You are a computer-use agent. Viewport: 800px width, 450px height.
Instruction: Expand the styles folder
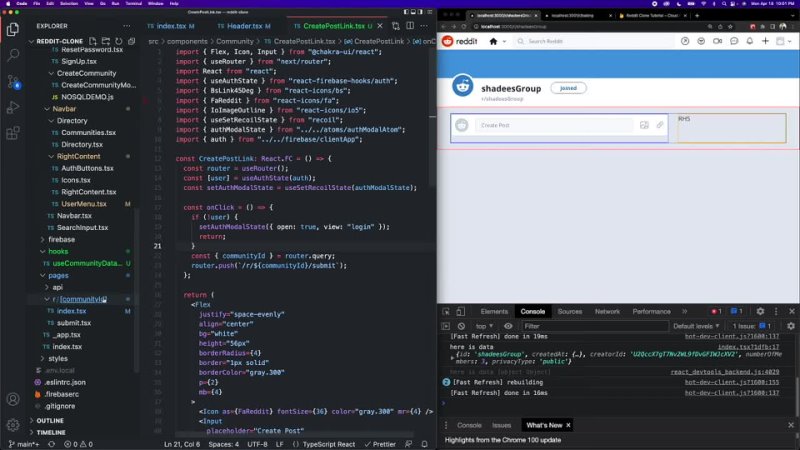[x=58, y=359]
